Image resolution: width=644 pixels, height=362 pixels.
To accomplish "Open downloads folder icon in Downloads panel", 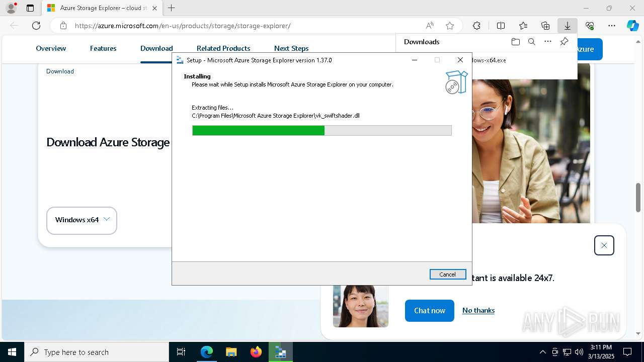I will click(x=515, y=42).
